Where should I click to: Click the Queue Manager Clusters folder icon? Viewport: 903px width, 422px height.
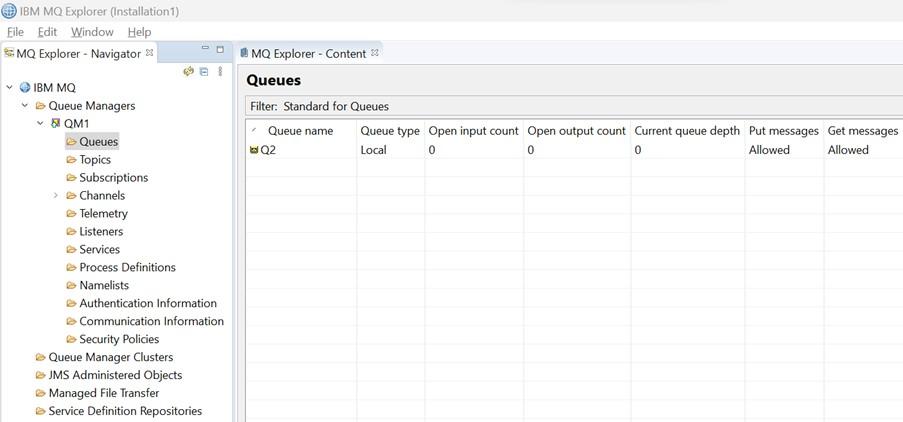point(40,357)
